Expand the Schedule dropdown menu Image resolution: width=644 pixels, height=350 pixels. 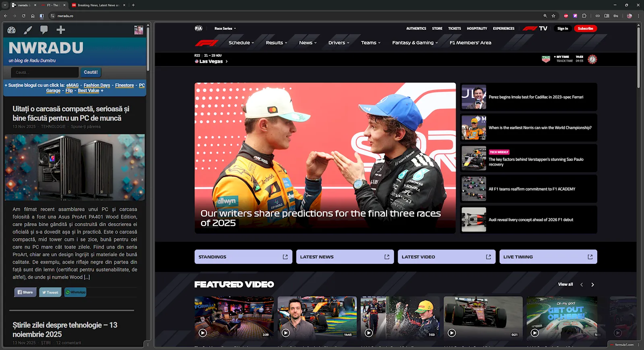[x=241, y=43]
